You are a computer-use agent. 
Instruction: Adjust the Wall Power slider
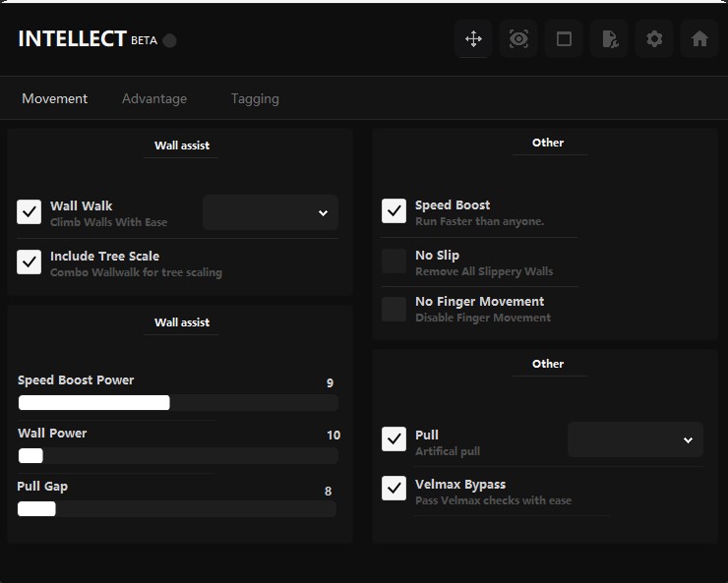[178, 456]
